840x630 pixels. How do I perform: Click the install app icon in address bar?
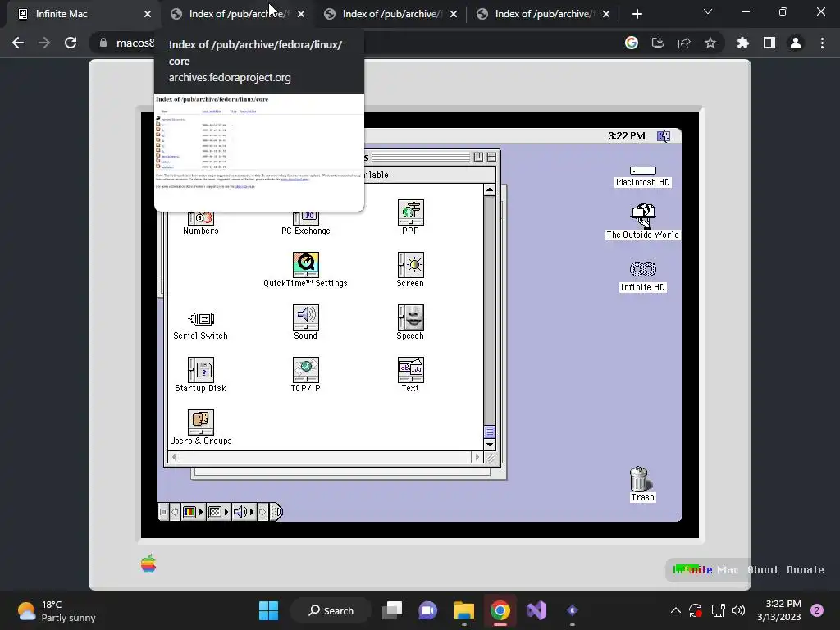tap(657, 43)
